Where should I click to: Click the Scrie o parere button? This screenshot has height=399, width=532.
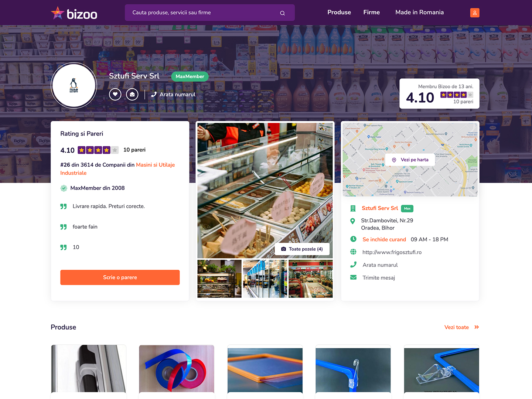(x=120, y=277)
